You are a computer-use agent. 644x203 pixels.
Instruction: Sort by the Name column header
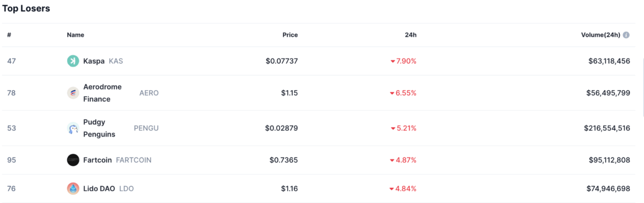[x=76, y=35]
